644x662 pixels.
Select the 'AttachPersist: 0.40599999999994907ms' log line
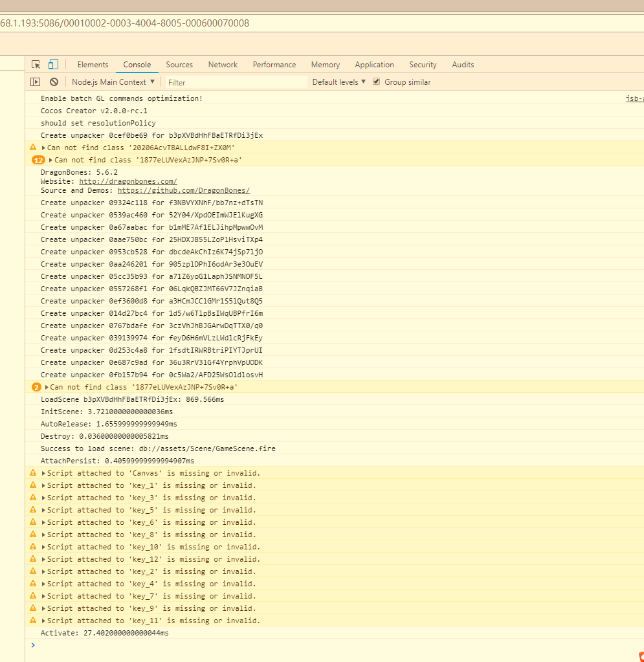click(x=117, y=461)
